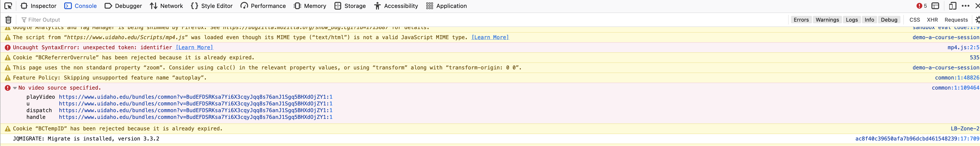Image resolution: width=980 pixels, height=146 pixels.
Task: Open source link mp4.js:2:5
Action: (x=963, y=48)
